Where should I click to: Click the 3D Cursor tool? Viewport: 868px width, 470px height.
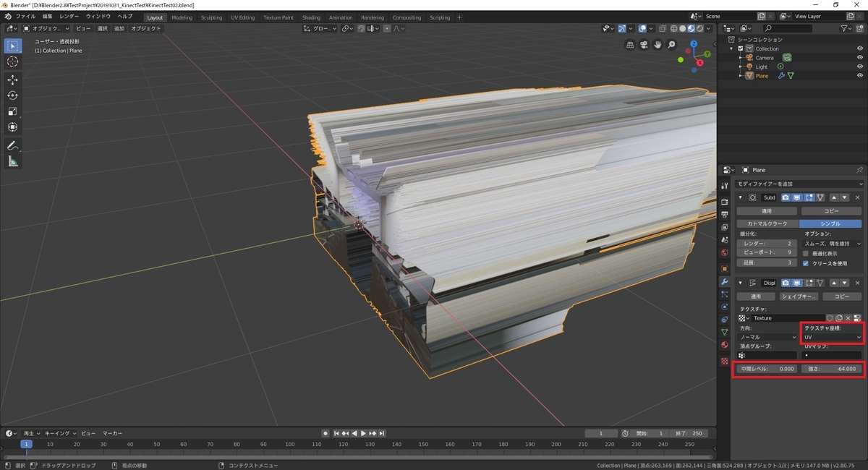pyautogui.click(x=12, y=61)
